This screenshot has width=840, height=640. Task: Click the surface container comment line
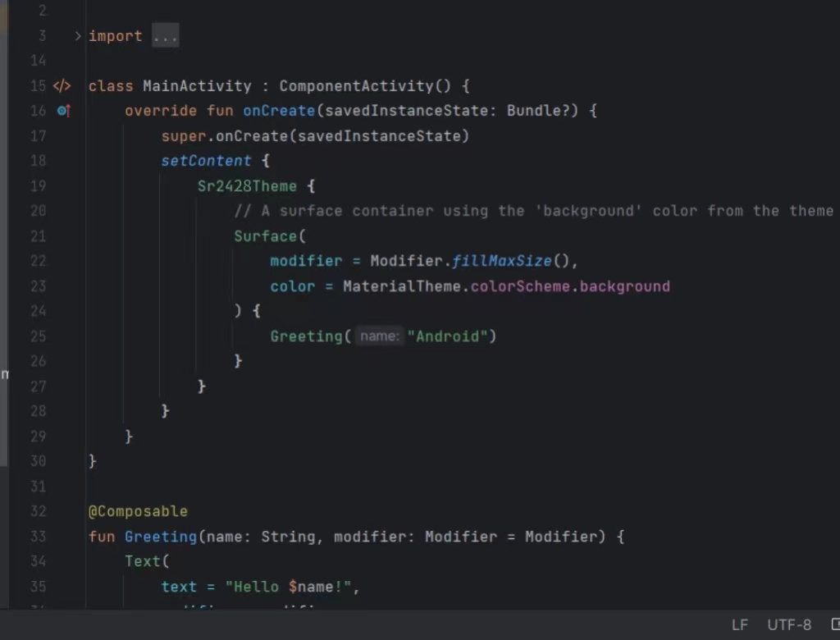tap(533, 211)
